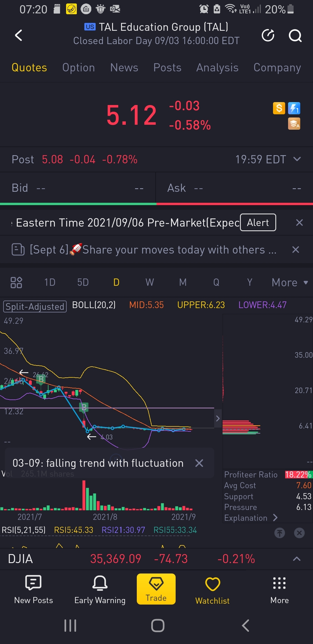Open the chart layout grid icon
313x644 pixels.
click(x=16, y=282)
